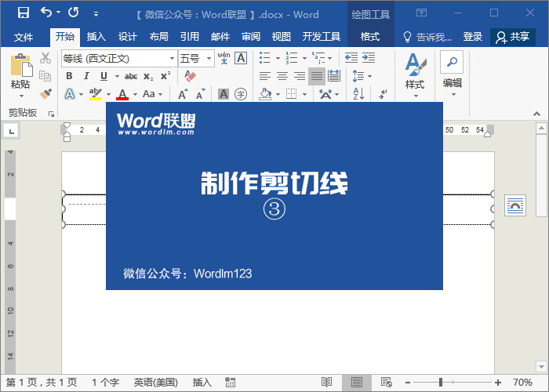
Task: Open bullet list style dropdown
Action: click(x=278, y=58)
